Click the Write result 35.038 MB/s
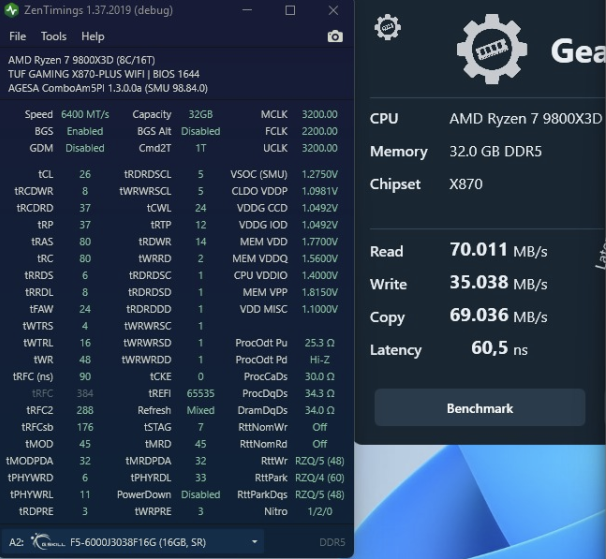Screen dimensions: 606x559 498,283
